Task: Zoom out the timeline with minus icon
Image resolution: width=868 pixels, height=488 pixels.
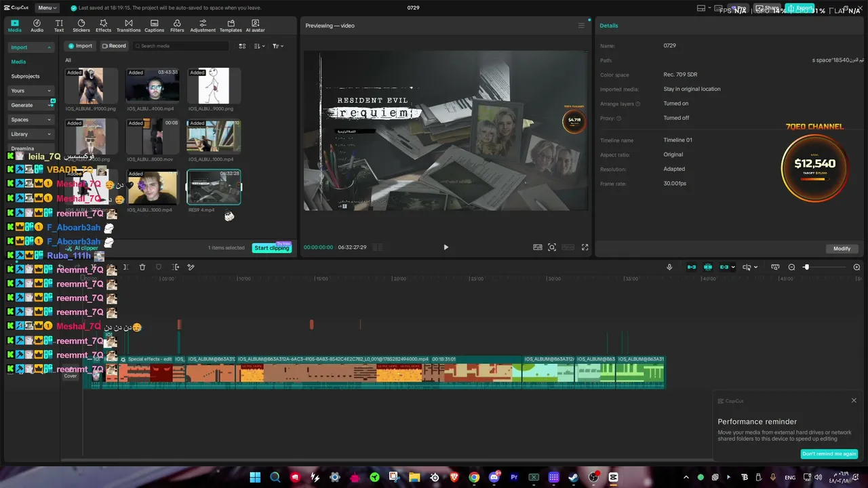Action: (x=791, y=268)
